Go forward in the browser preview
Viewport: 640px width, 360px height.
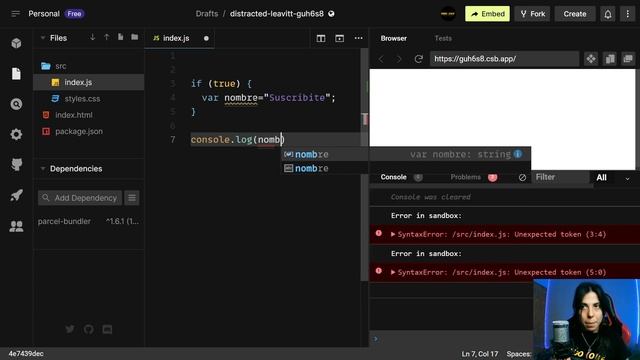(399, 59)
